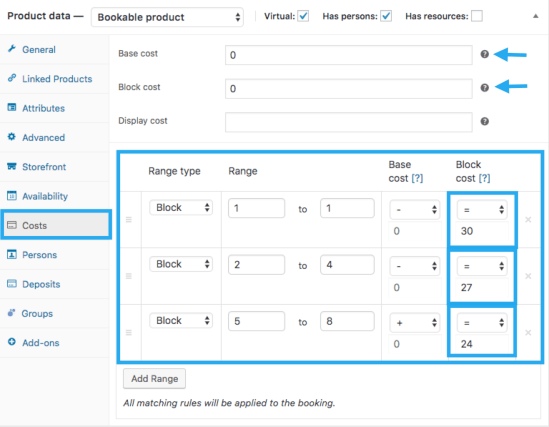The height and width of the screenshot is (427, 549).
Task: Open third row base cost plus operator dropdown
Action: (415, 323)
